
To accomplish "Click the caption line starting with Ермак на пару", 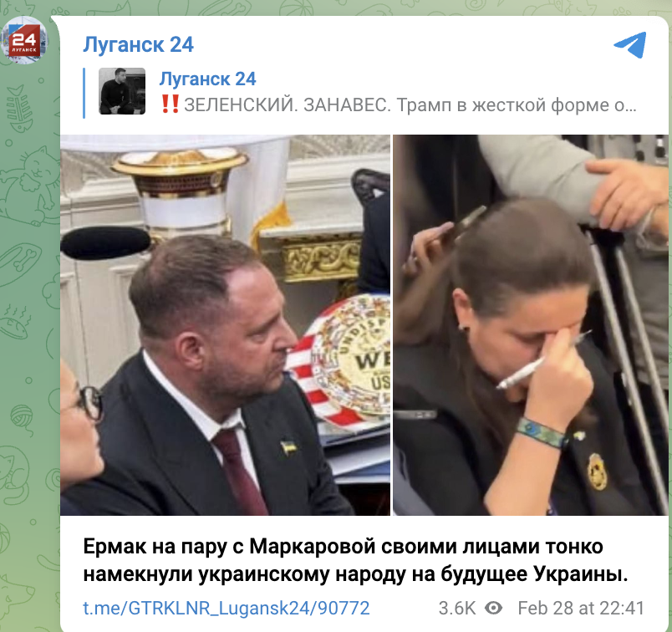I will click(x=343, y=547).
